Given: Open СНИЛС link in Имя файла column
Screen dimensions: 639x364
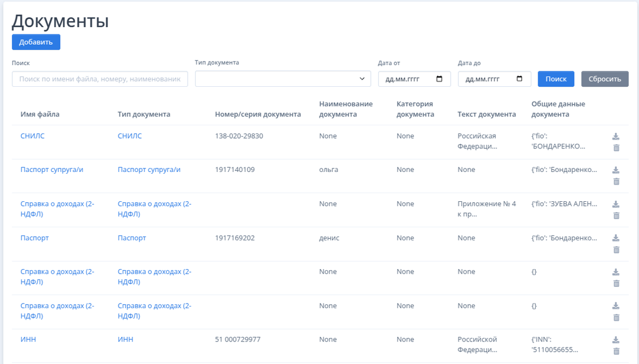Looking at the screenshot, I should point(32,136).
